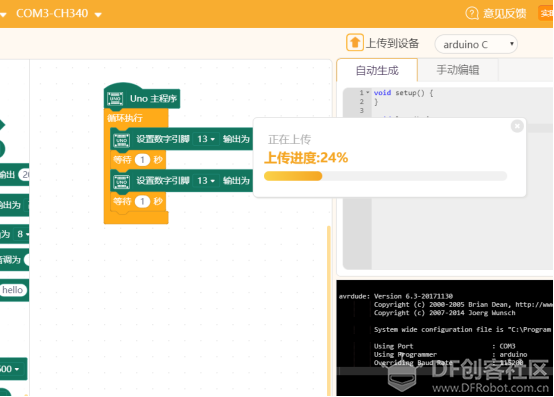The image size is (554, 397).
Task: Switch to the 手动编辑 tab
Action: [x=458, y=70]
